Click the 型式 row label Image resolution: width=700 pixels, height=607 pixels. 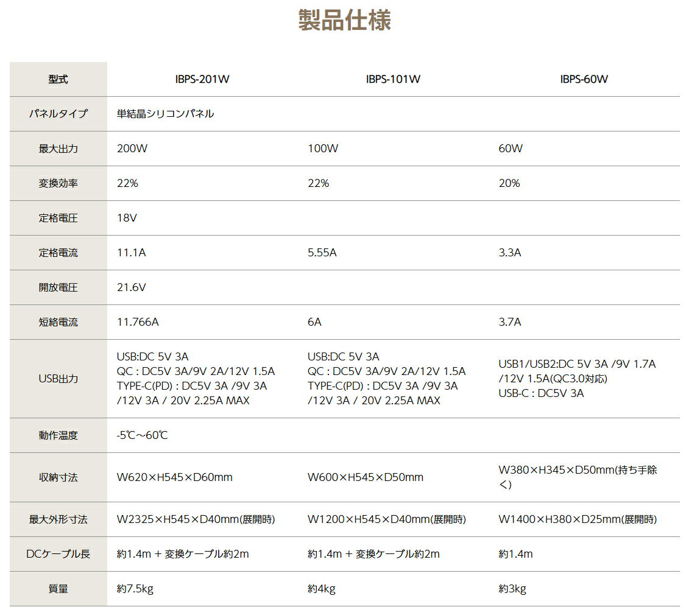click(58, 79)
